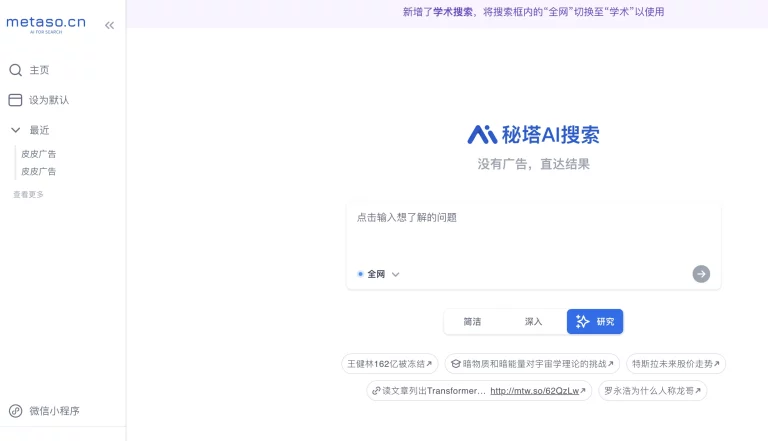The height and width of the screenshot is (441, 768).
Task: Click the 学术搜索 announcement banner
Action: click(x=533, y=12)
